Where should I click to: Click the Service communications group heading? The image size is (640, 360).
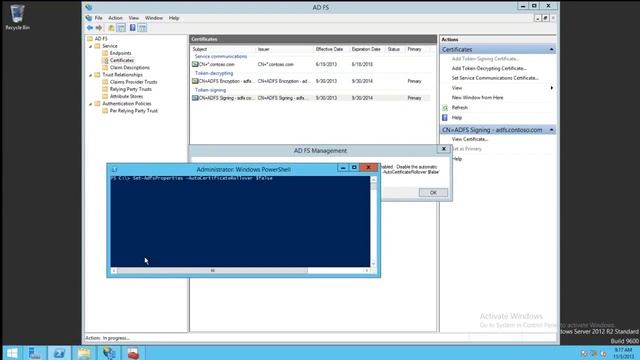tap(221, 57)
